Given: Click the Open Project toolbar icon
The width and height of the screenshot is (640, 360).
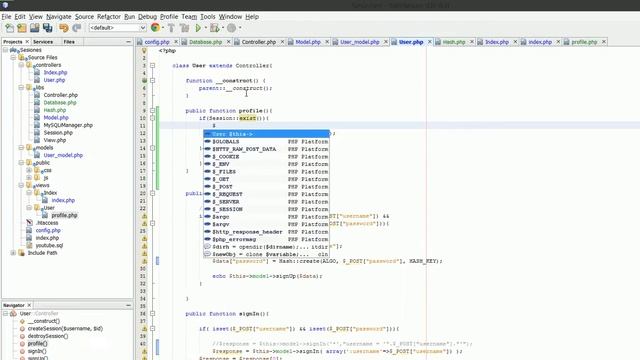Looking at the screenshot, I should point(35,28).
